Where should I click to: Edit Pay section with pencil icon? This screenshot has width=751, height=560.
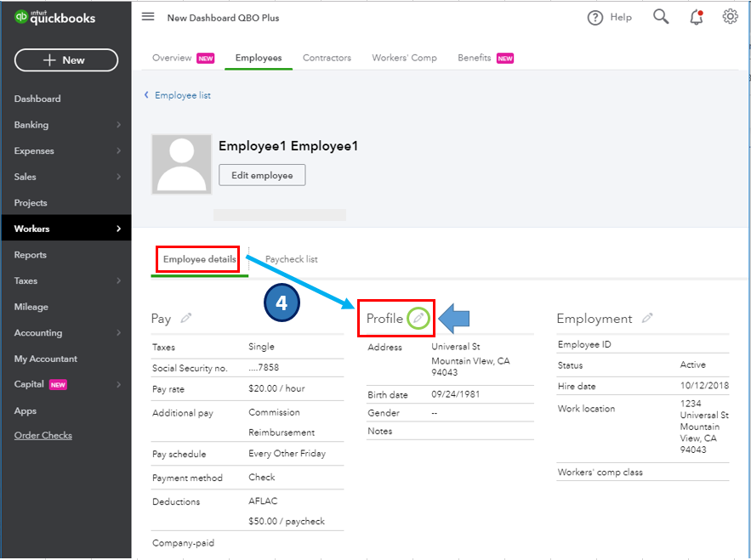[x=185, y=318]
